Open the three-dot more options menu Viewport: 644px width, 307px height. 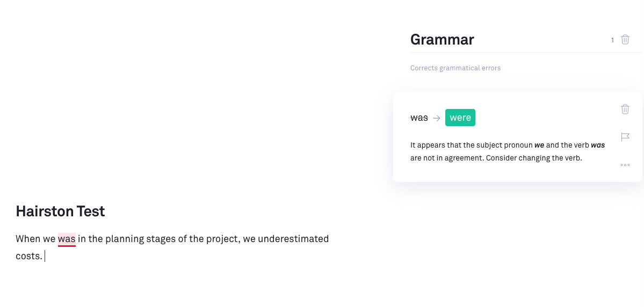tap(625, 165)
